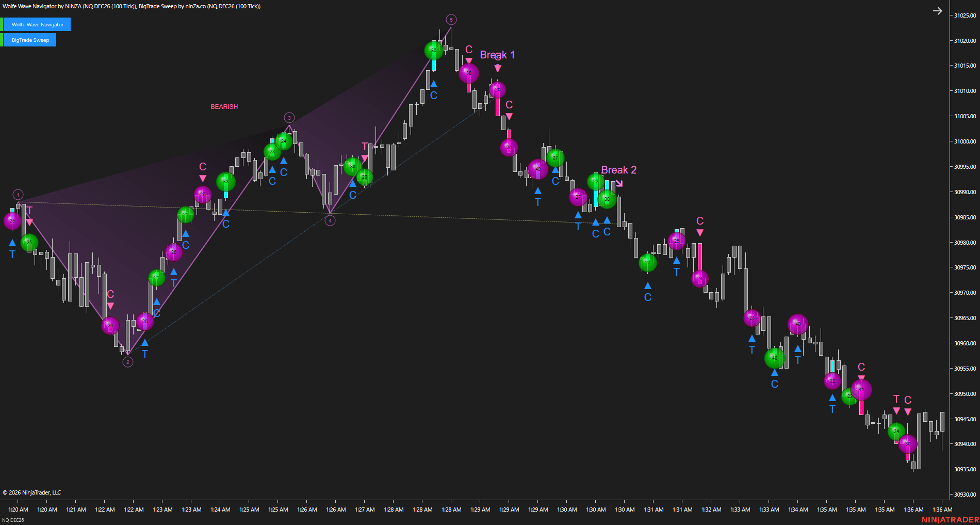Click the green 22 bubble near Break 2
The width and height of the screenshot is (980, 525).
click(x=596, y=182)
